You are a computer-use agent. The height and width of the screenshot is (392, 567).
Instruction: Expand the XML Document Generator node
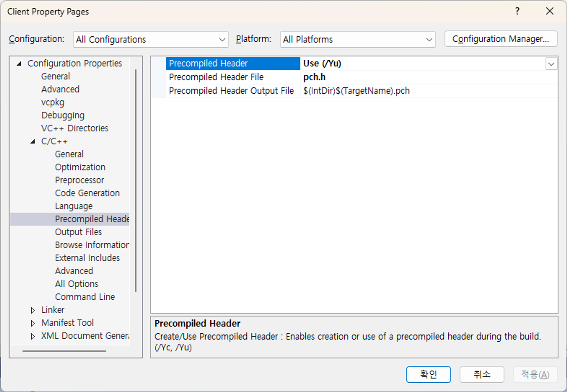(33, 336)
